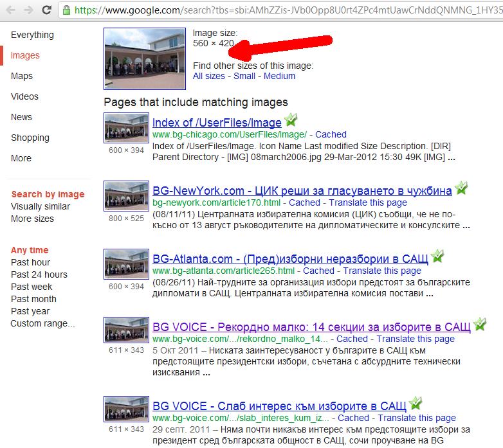Click the large query image thumbnail
Screen dimensions: 503x448
tap(144, 58)
